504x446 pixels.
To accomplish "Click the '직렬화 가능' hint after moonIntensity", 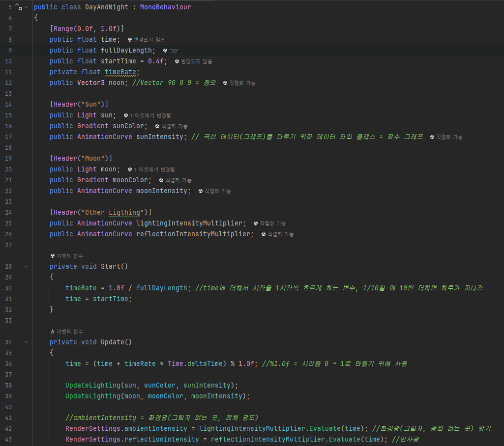I will 218,191.
